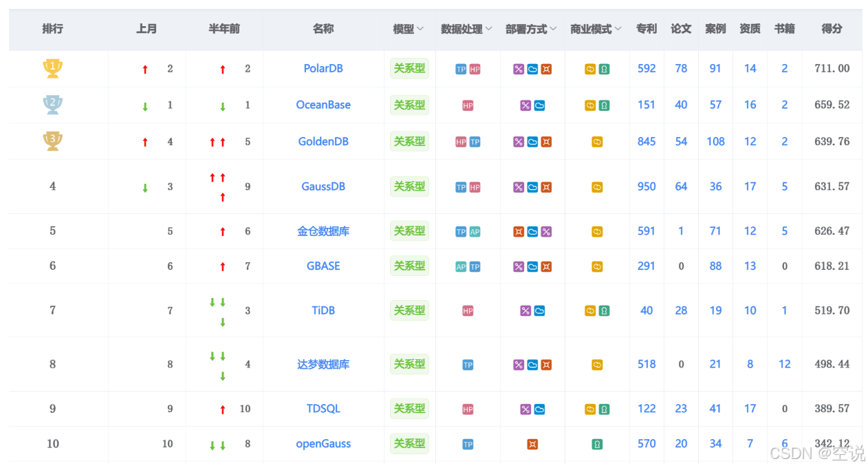
Task: Click 金仓数据库 case count 71
Action: [715, 231]
